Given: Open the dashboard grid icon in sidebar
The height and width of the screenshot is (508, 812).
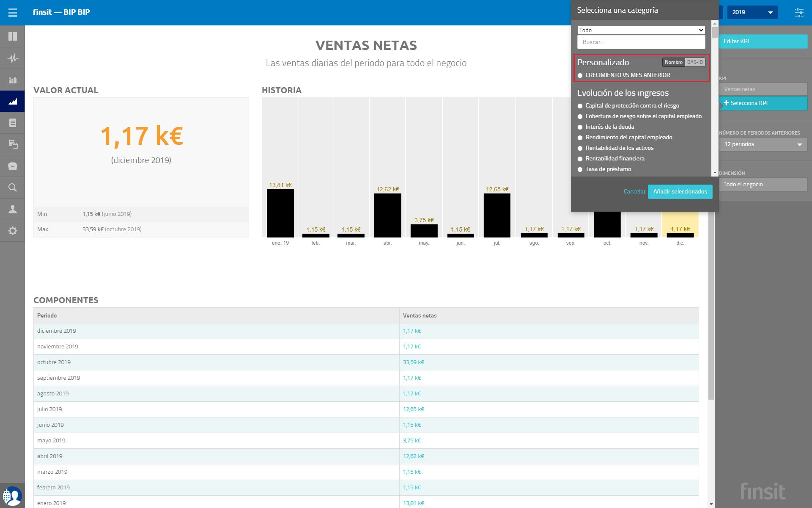Looking at the screenshot, I should pos(13,36).
